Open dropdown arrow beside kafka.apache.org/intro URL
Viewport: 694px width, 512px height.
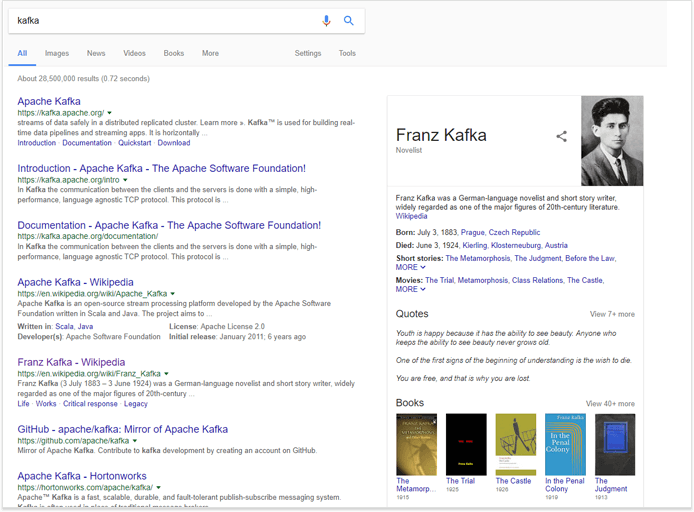pyautogui.click(x=125, y=180)
